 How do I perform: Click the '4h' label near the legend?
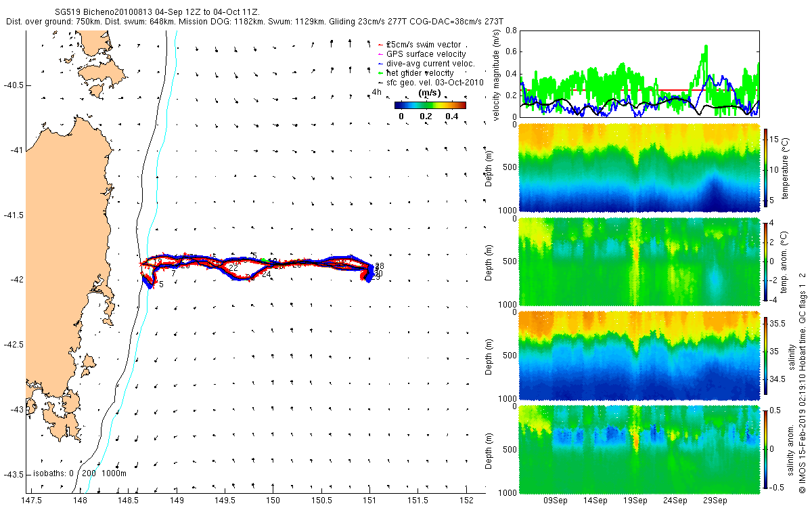(377, 91)
